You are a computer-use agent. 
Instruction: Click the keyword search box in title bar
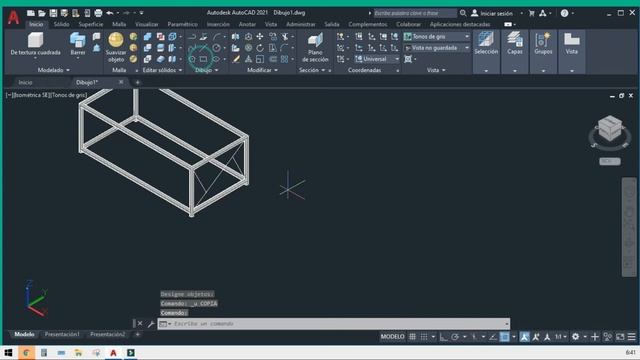tap(415, 13)
